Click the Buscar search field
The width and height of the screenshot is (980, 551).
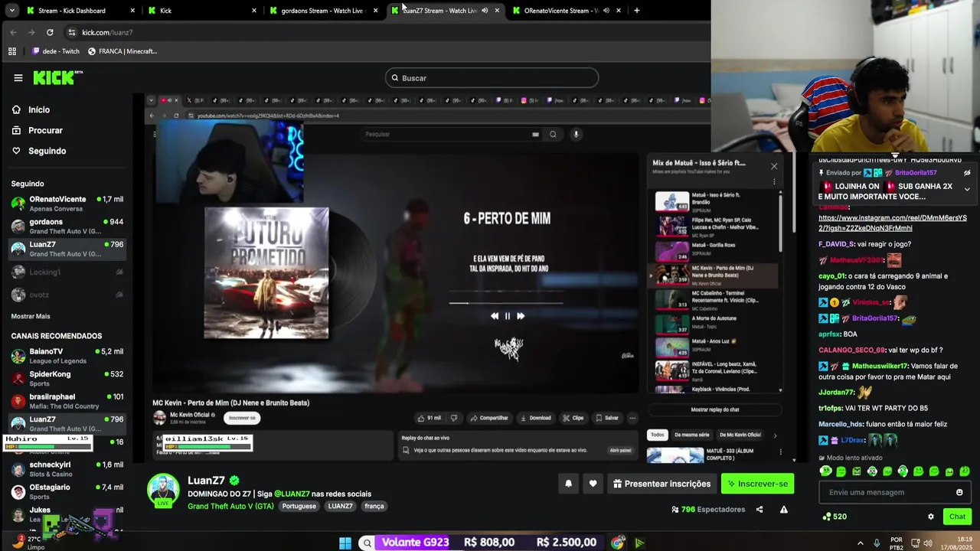pyautogui.click(x=492, y=78)
